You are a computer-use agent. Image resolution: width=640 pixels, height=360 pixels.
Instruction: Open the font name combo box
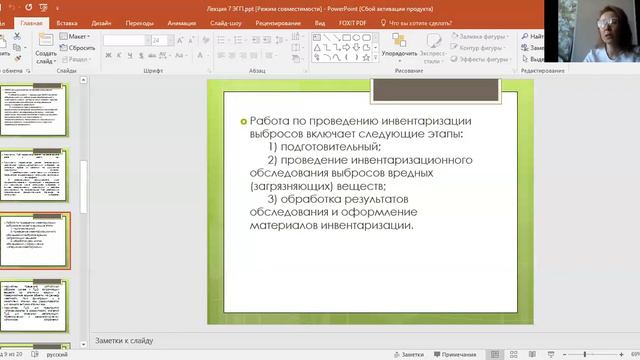tap(127, 40)
